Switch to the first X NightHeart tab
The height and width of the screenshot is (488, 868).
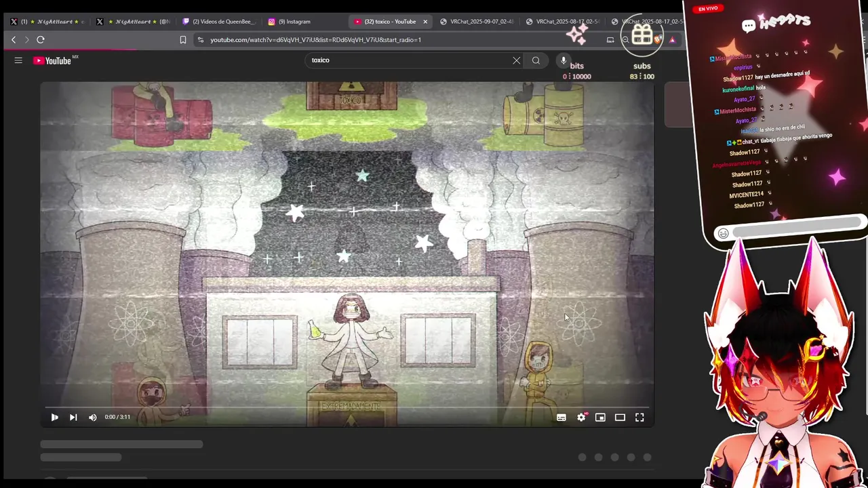click(x=47, y=22)
